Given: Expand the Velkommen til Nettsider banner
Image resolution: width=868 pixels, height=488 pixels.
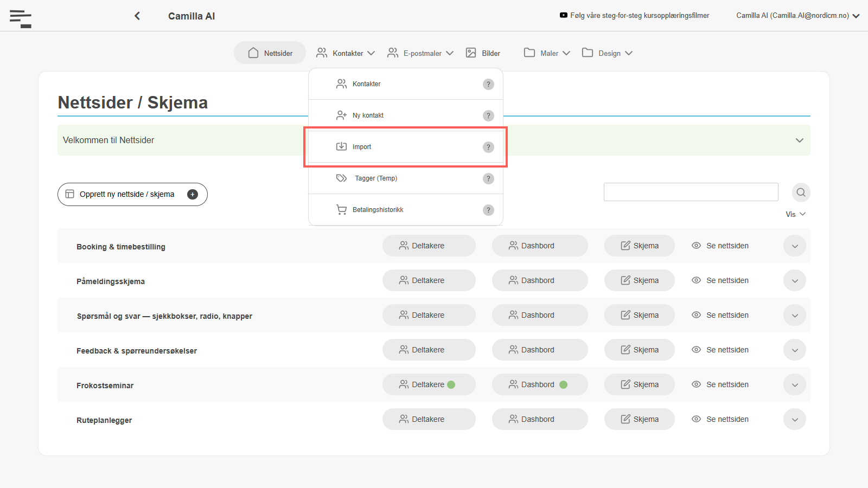Looking at the screenshot, I should tap(799, 140).
